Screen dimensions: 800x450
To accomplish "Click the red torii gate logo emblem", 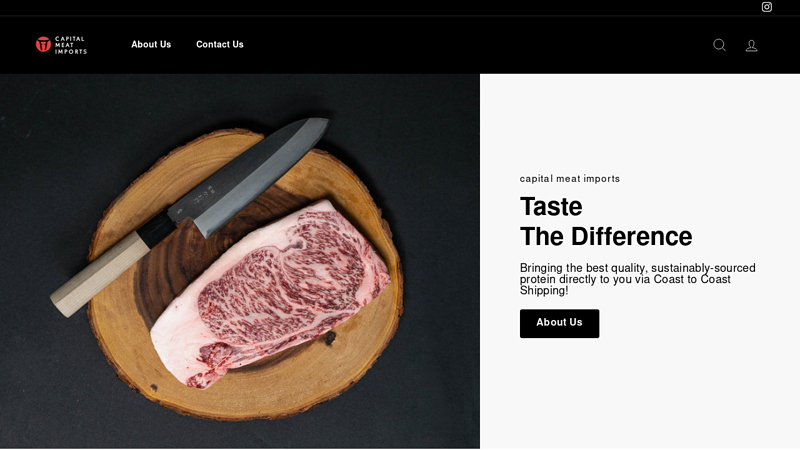I will [x=43, y=44].
